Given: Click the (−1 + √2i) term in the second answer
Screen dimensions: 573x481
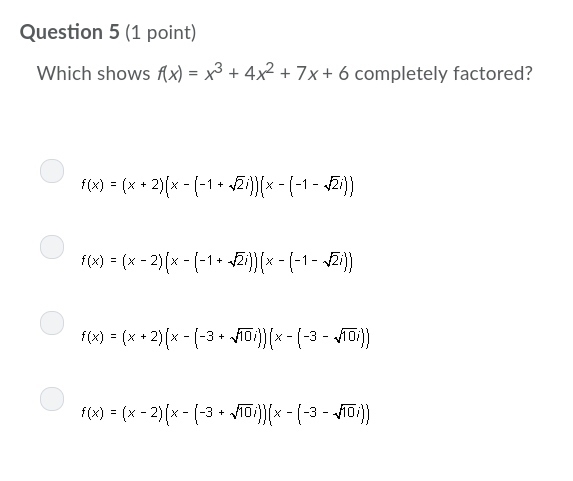Looking at the screenshot, I should pos(225,262).
